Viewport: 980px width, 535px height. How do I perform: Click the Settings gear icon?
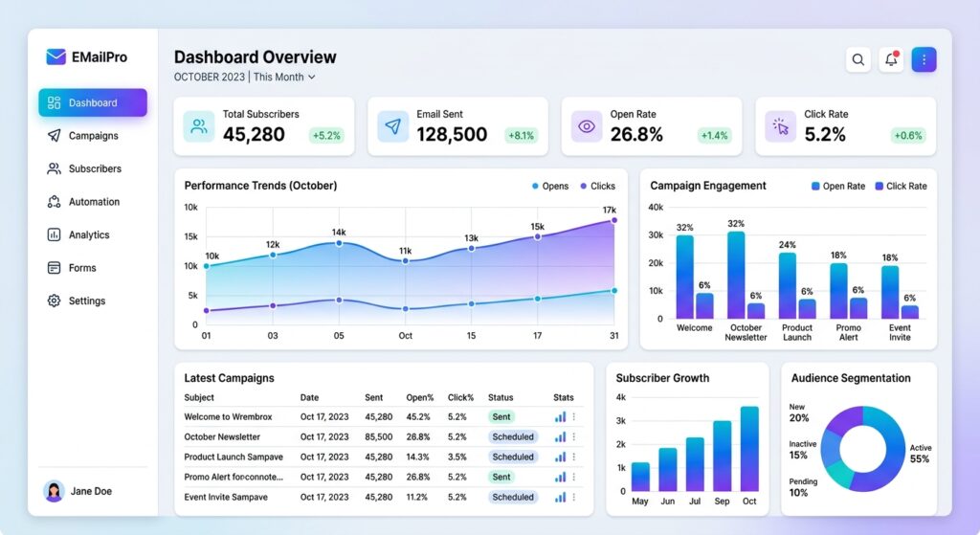[55, 301]
